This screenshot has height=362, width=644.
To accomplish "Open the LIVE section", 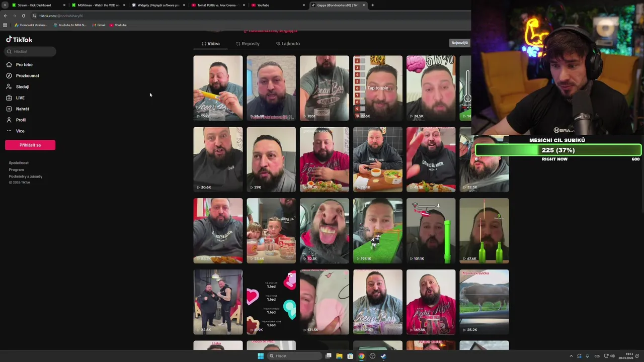I will [16, 98].
